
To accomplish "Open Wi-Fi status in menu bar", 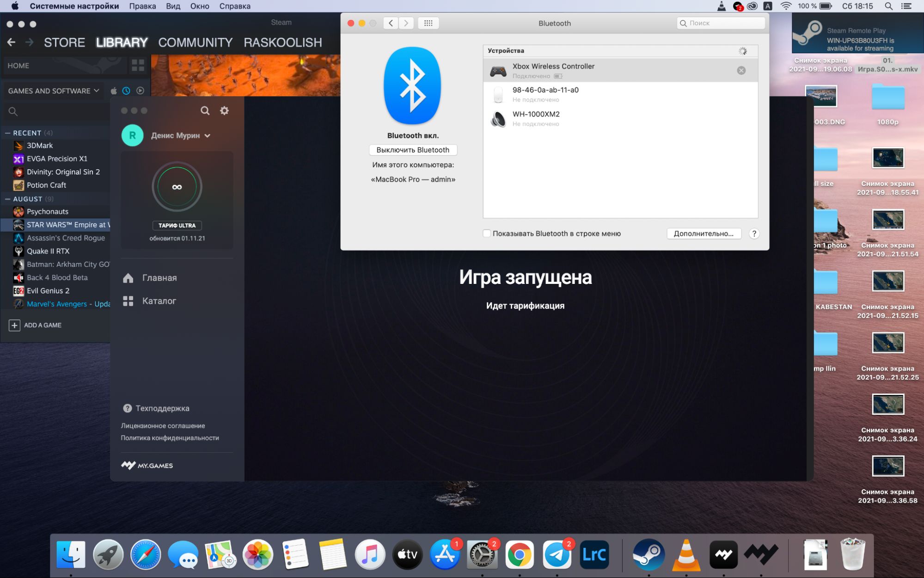I will point(786,6).
